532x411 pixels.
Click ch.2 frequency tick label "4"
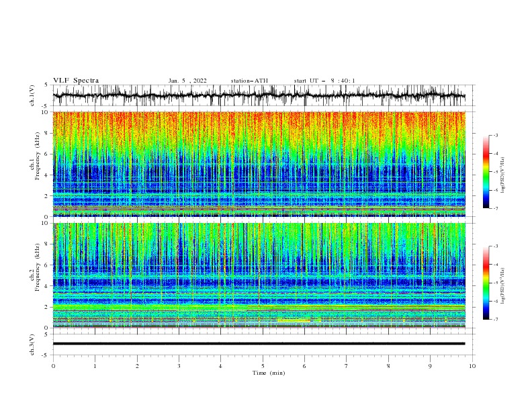click(47, 286)
